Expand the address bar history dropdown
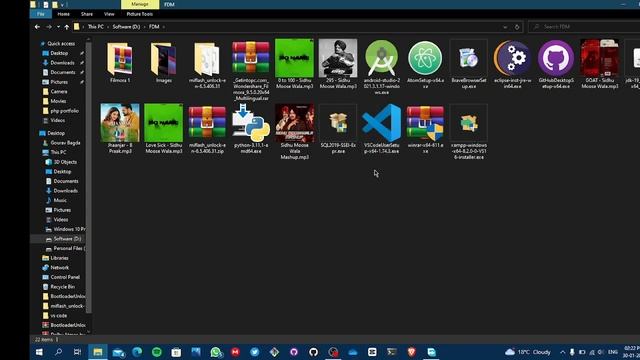The height and width of the screenshot is (360, 640). pos(505,27)
